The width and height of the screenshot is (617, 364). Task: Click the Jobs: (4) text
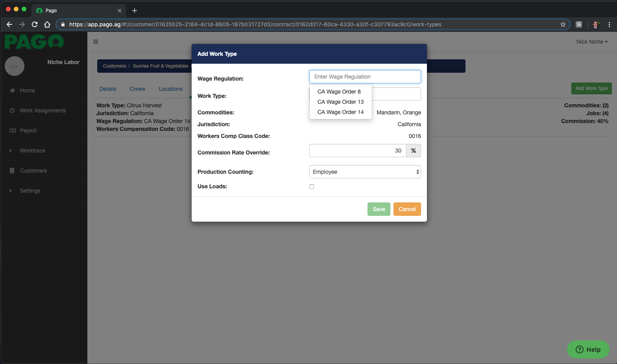597,113
